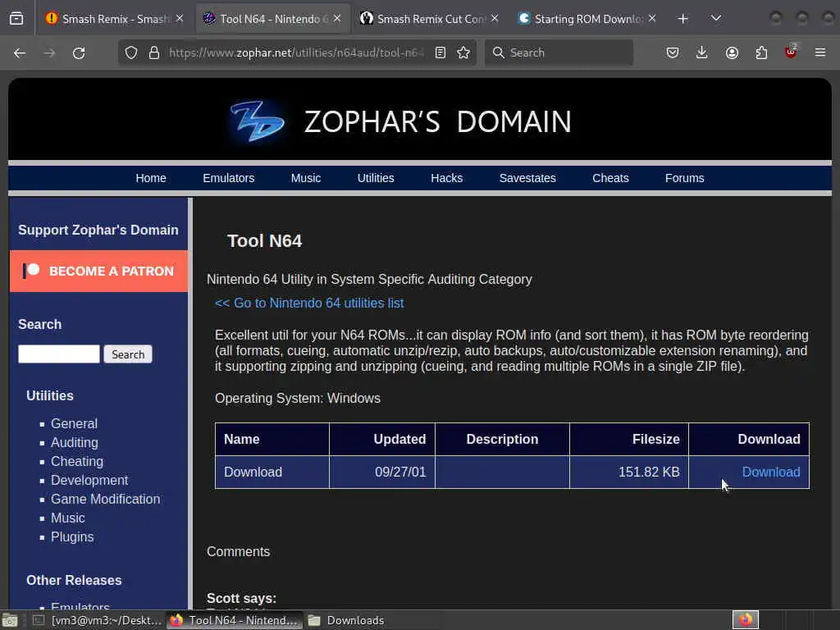The height and width of the screenshot is (630, 840).
Task: Open the hamburger application menu
Action: click(820, 52)
